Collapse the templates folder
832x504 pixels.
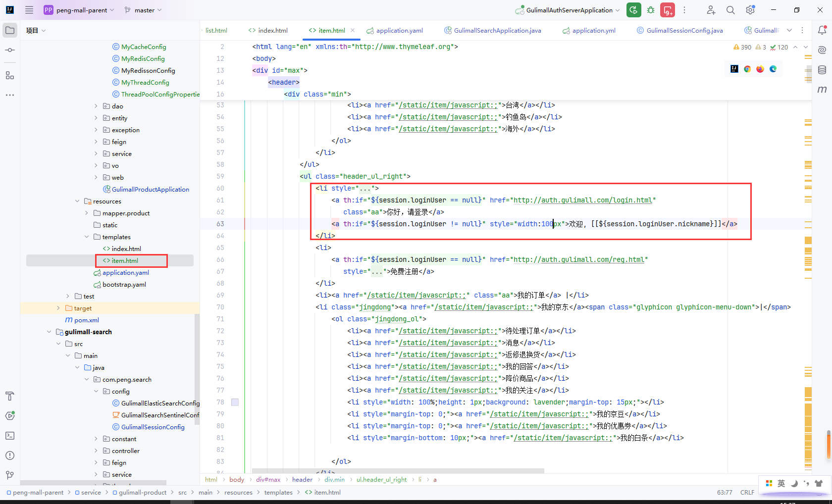point(87,237)
